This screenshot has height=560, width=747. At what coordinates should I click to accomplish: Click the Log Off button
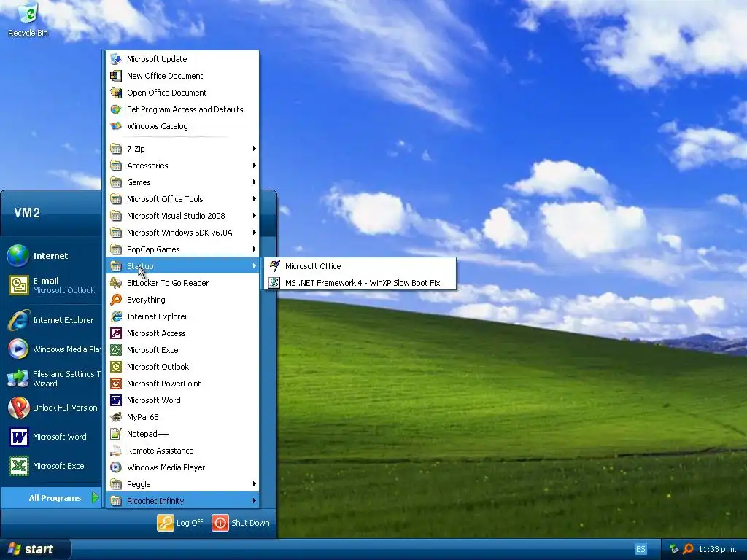(x=180, y=523)
